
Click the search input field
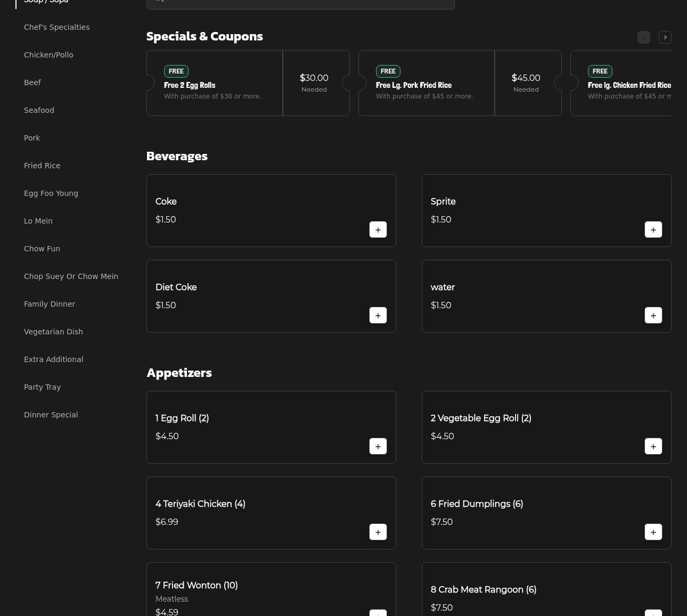[x=300, y=3]
